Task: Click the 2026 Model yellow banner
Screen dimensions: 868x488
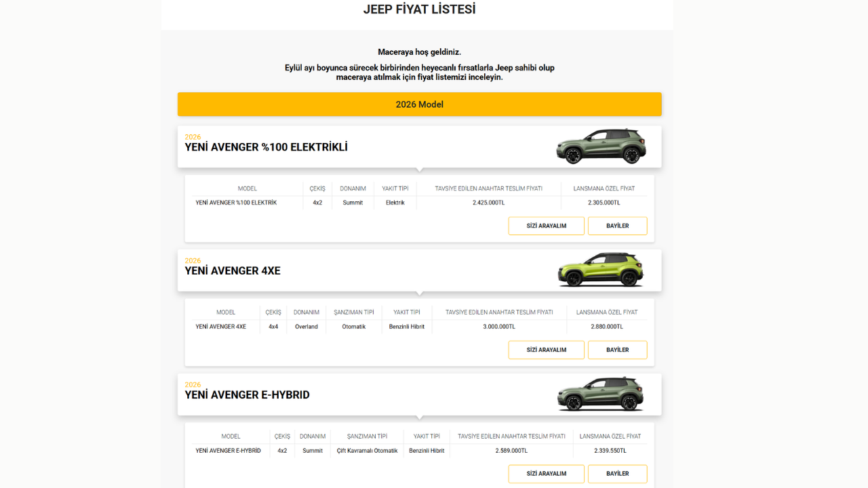Action: (x=419, y=104)
